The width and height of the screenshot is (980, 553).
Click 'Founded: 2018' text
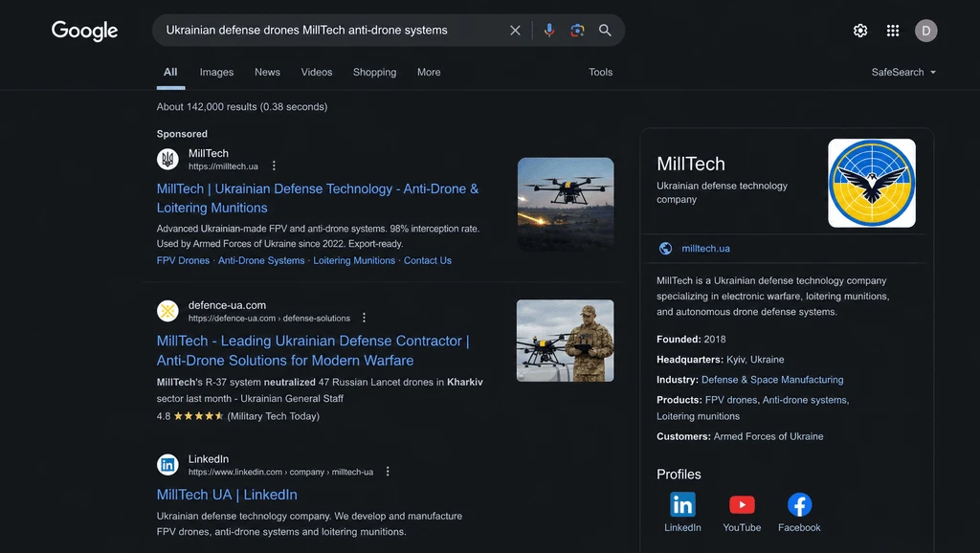[691, 340]
